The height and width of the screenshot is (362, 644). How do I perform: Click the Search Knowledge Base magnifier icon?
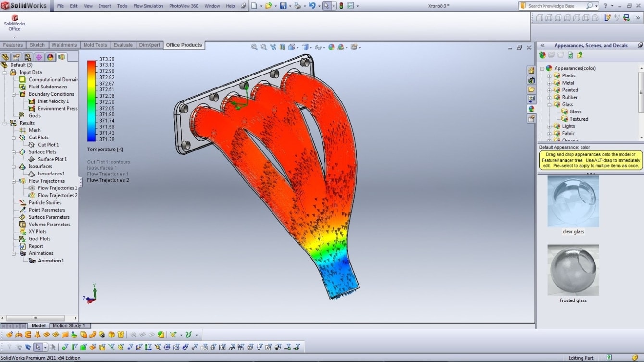click(x=590, y=6)
